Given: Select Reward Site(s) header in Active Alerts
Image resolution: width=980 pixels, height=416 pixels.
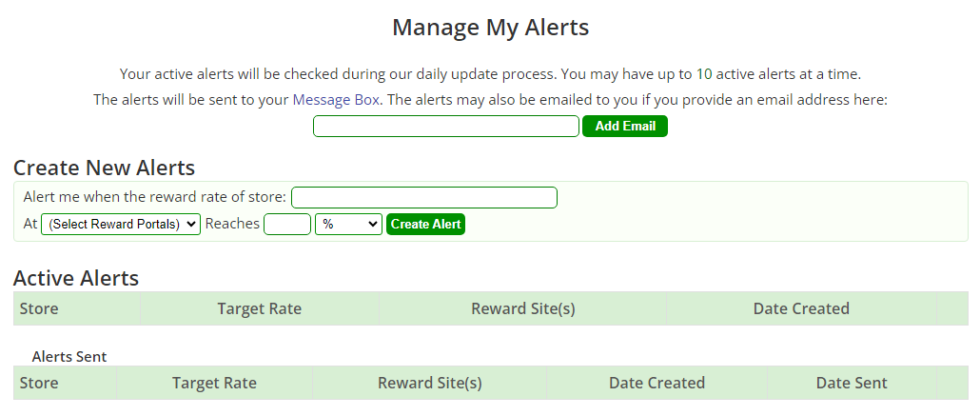Looking at the screenshot, I should click(522, 308).
